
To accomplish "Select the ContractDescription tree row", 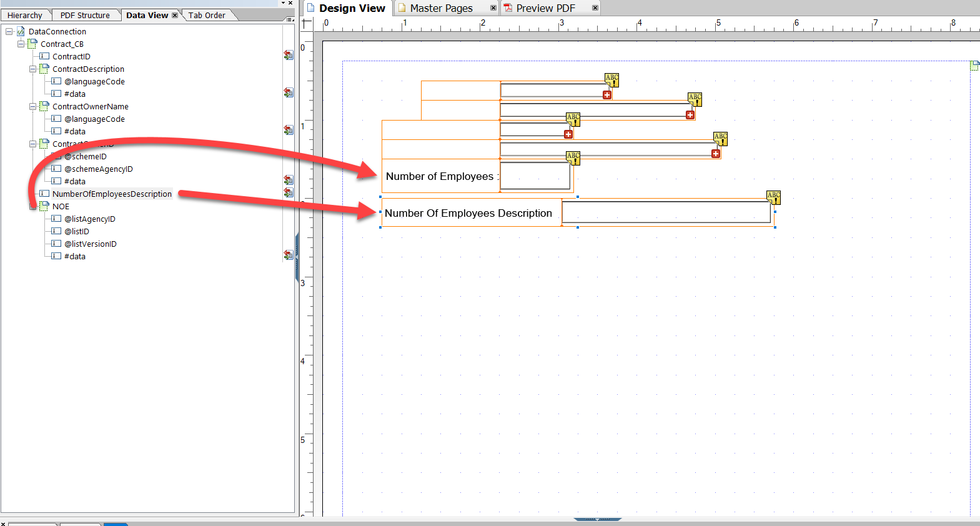I will pyautogui.click(x=88, y=69).
